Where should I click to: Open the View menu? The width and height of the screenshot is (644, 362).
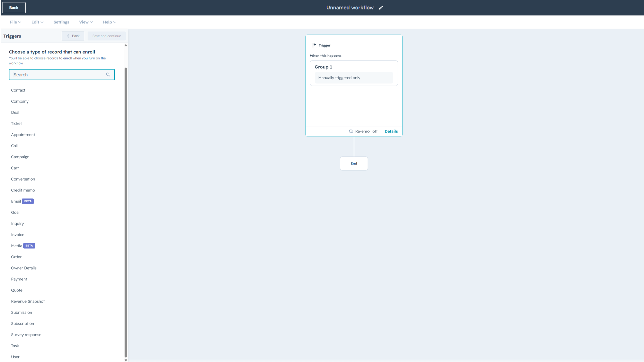(86, 22)
